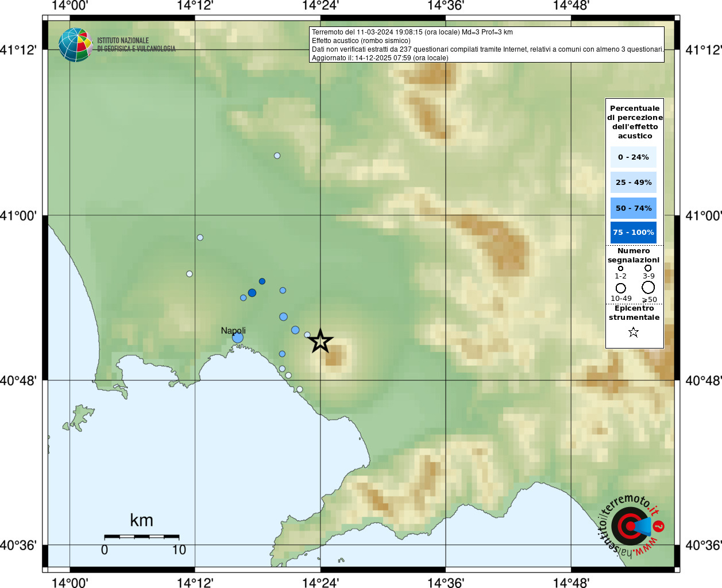Select the 0 - 24% color swatch
Screen dimensions: 722x588
(x=633, y=157)
